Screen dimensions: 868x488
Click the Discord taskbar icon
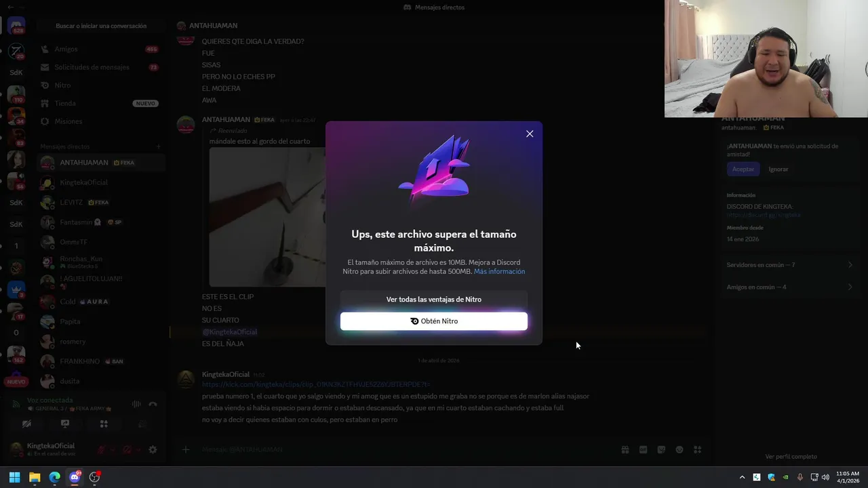pos(75,477)
